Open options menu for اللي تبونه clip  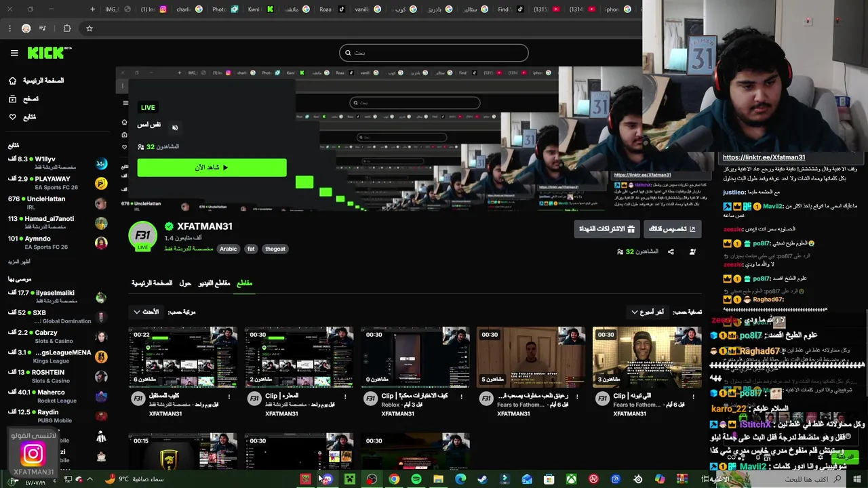click(x=693, y=396)
